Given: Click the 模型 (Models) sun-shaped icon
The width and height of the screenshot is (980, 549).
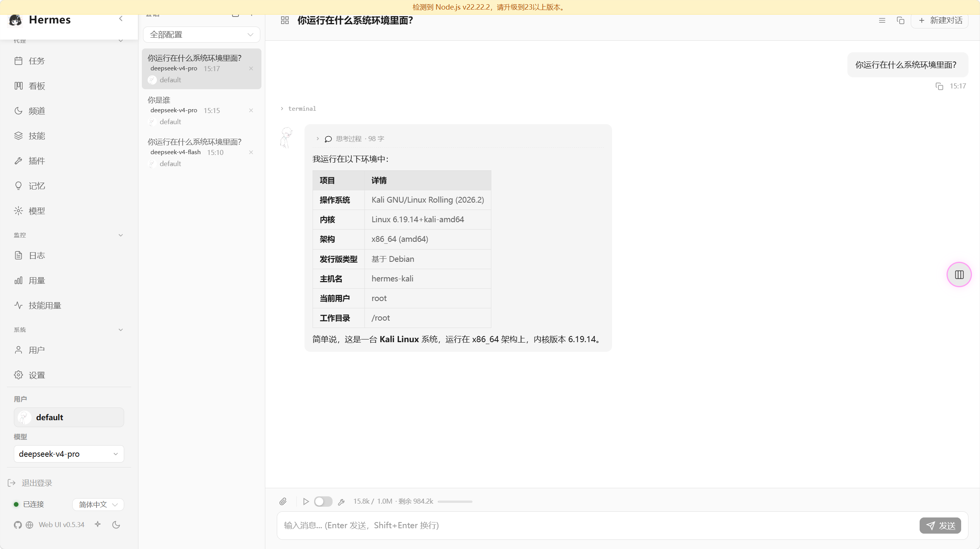Looking at the screenshot, I should pyautogui.click(x=18, y=211).
